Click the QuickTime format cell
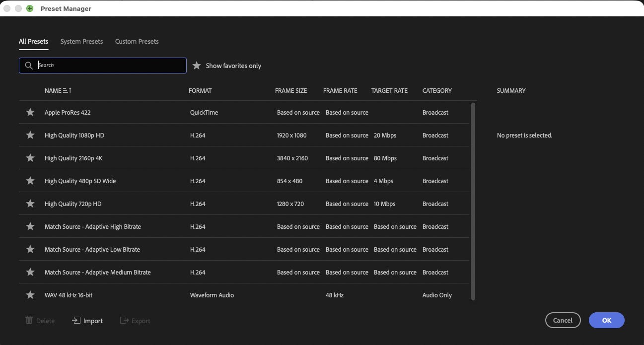This screenshot has width=644, height=345. click(x=204, y=112)
